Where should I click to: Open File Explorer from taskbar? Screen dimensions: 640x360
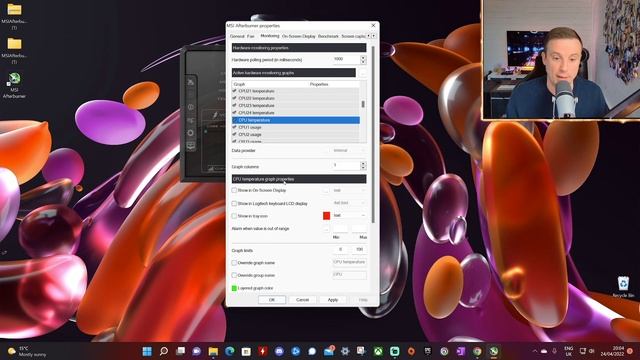(x=213, y=351)
